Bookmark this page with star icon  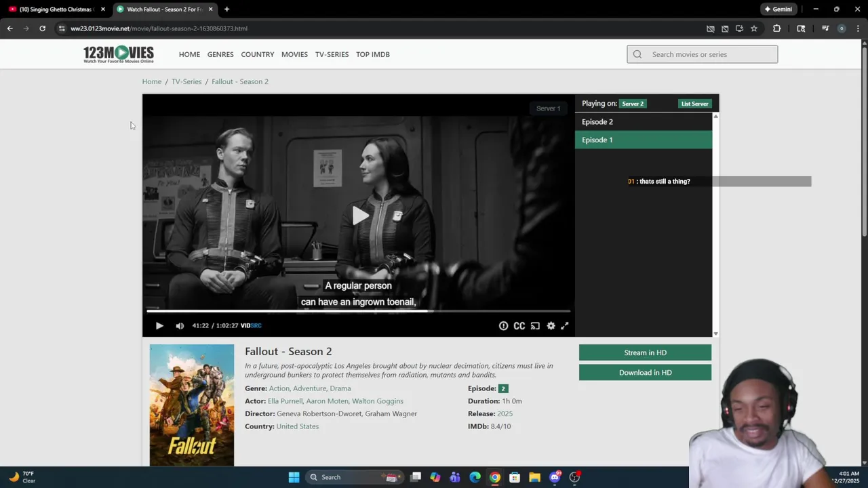pos(753,28)
